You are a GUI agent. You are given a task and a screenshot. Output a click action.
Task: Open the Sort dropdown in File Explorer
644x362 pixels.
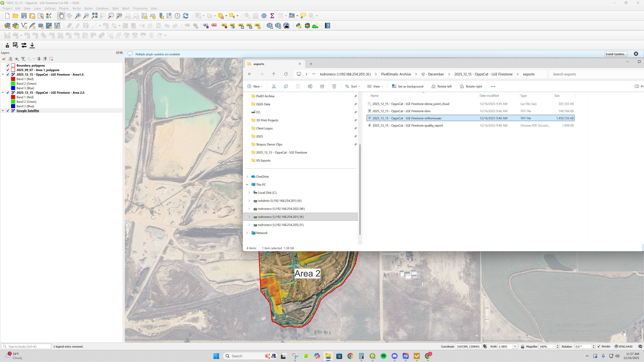[x=353, y=86]
